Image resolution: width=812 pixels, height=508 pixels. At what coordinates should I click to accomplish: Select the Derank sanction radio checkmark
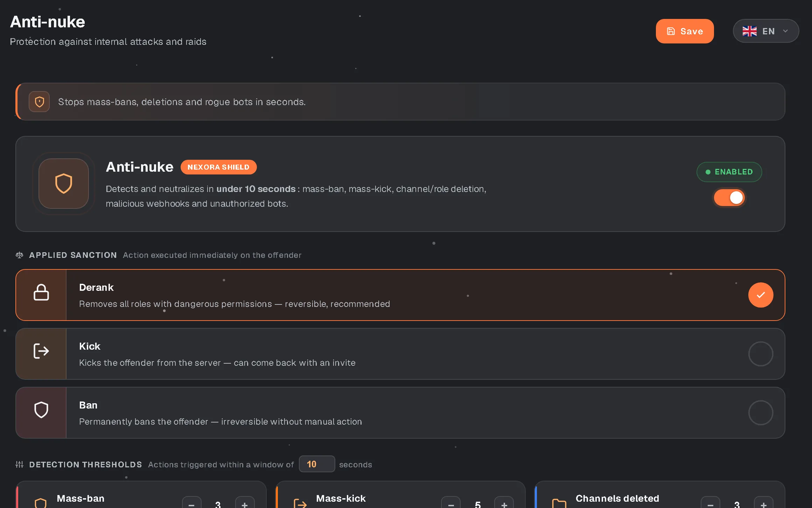pos(761,295)
